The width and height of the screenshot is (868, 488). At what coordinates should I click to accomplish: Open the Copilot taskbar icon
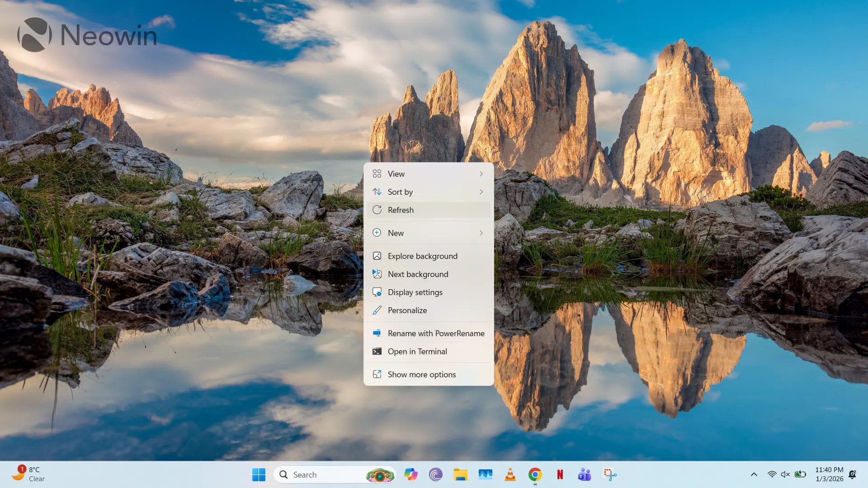tap(410, 474)
